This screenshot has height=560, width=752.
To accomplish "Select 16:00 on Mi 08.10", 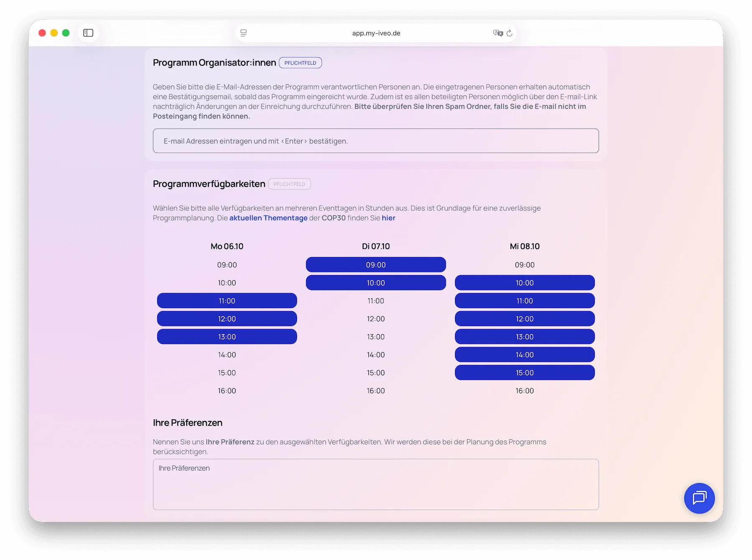I will [525, 390].
